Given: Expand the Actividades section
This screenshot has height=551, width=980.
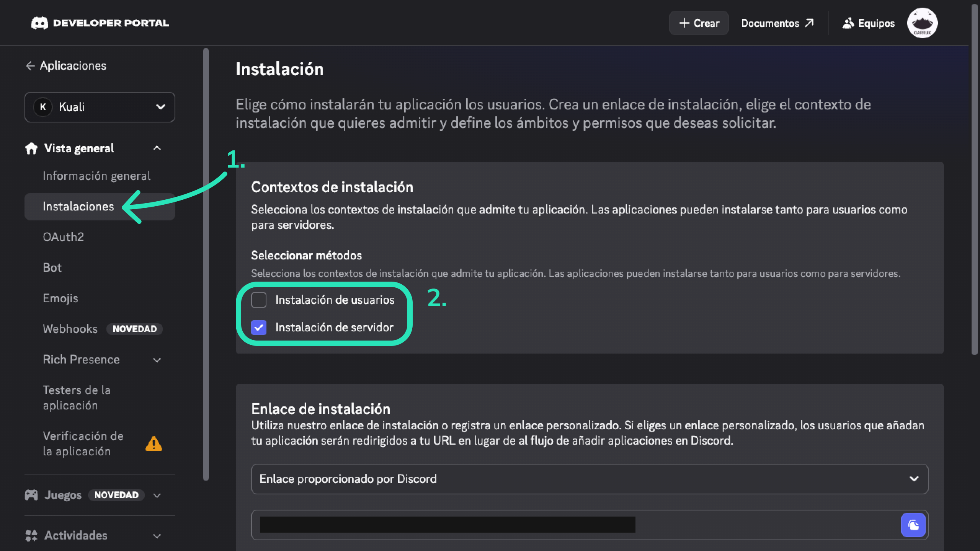Looking at the screenshot, I should 157,536.
